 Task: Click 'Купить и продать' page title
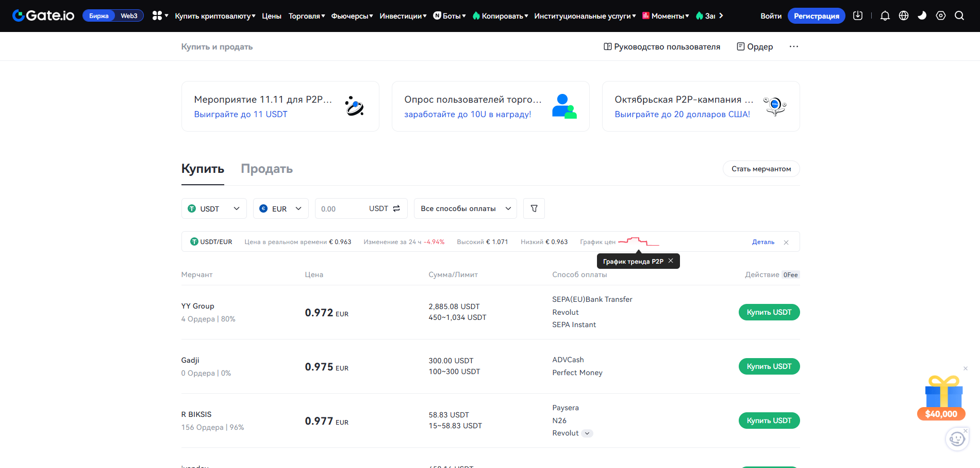pos(217,46)
